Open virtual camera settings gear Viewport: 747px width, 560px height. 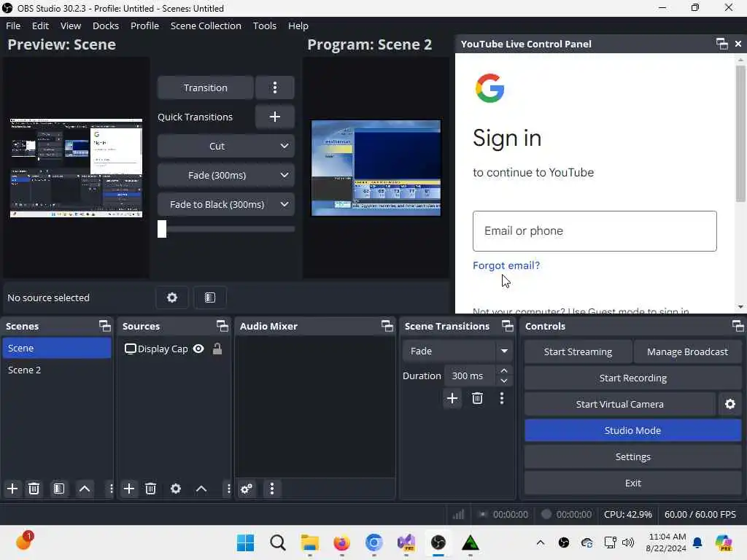click(x=729, y=404)
